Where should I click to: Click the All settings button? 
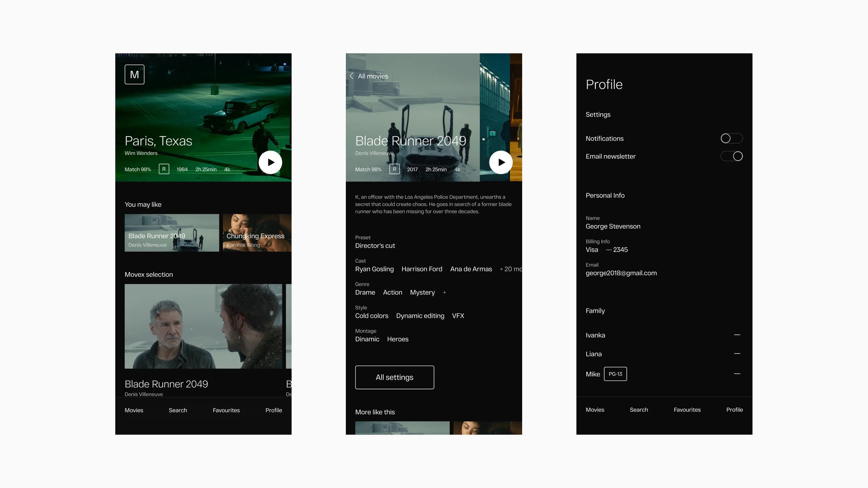click(395, 377)
